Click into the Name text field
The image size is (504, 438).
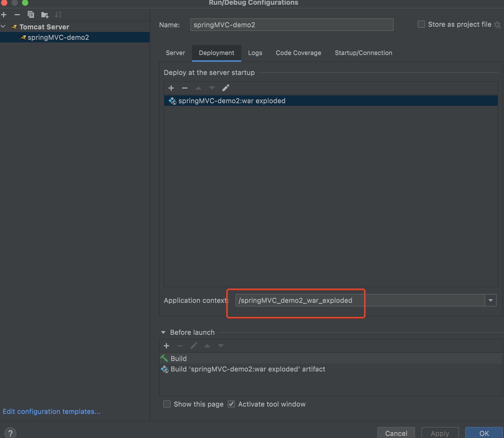point(292,25)
